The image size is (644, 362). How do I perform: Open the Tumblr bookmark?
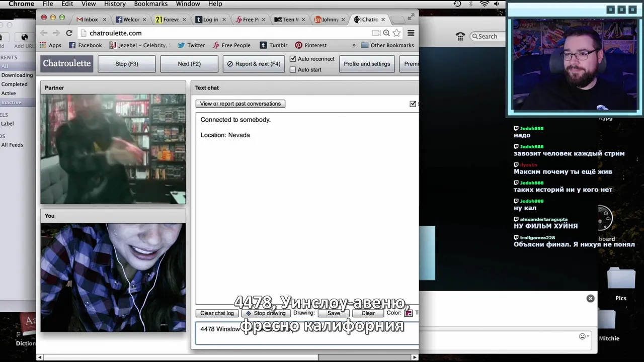[273, 45]
